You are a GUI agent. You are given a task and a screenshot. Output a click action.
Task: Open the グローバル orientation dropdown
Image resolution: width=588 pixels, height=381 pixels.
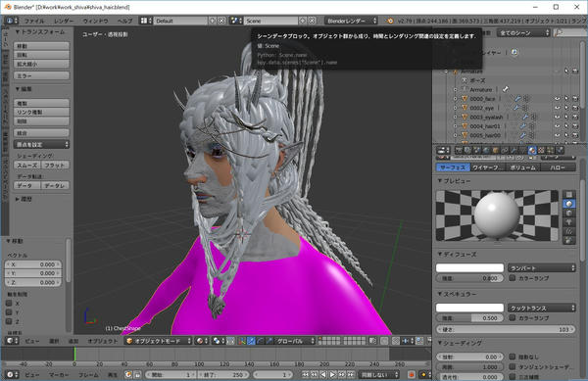tap(295, 341)
